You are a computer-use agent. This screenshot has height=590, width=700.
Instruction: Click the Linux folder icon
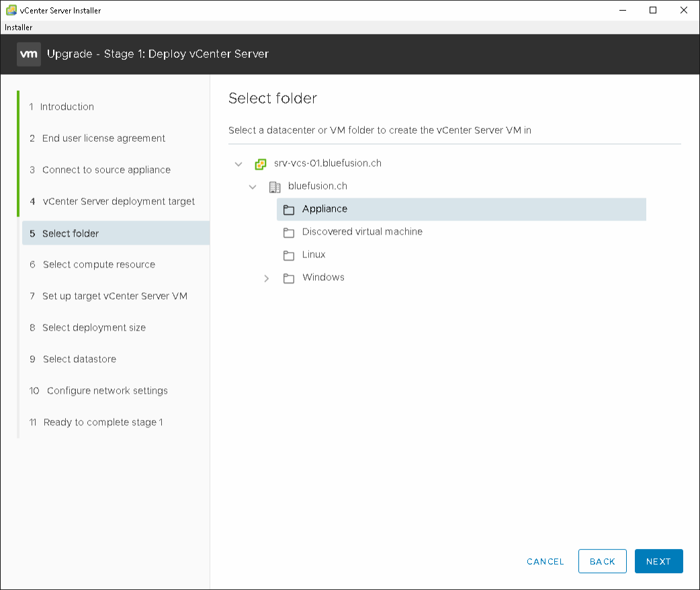[x=289, y=255]
